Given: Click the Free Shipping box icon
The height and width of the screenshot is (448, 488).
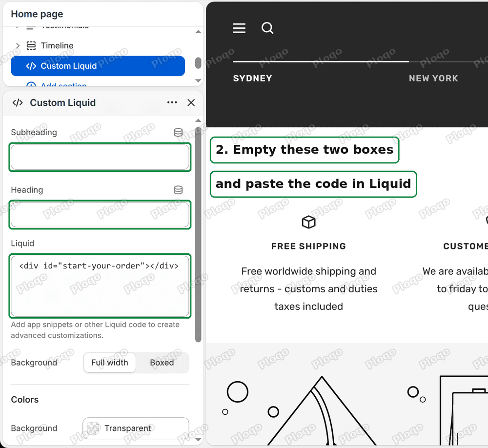Looking at the screenshot, I should pos(308,222).
